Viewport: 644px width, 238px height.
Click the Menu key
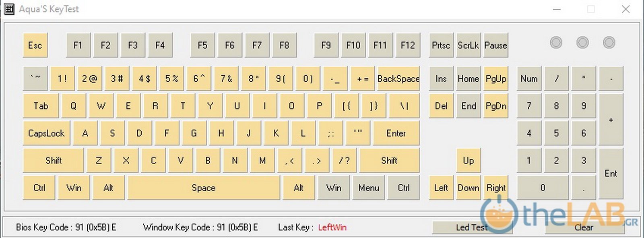pyautogui.click(x=369, y=188)
